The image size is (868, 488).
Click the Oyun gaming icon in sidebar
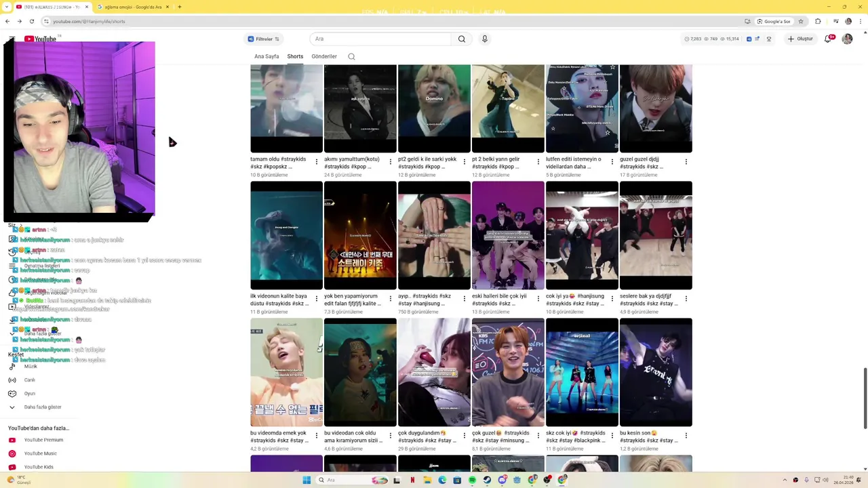(12, 394)
